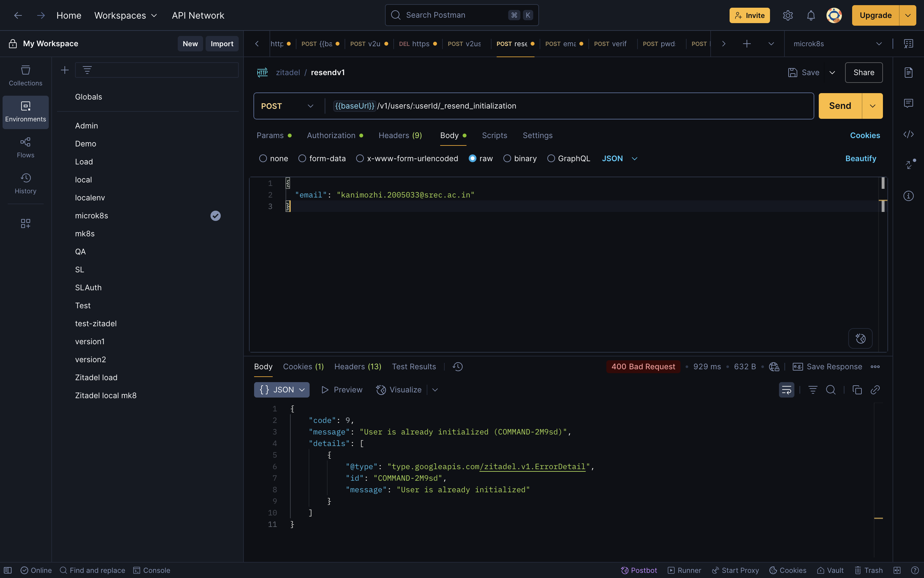
Task: Click the request URL field
Action: [x=569, y=106]
